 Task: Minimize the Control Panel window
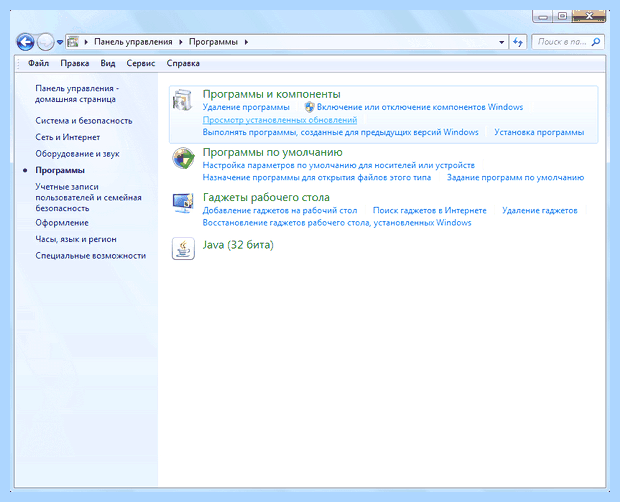tap(543, 17)
